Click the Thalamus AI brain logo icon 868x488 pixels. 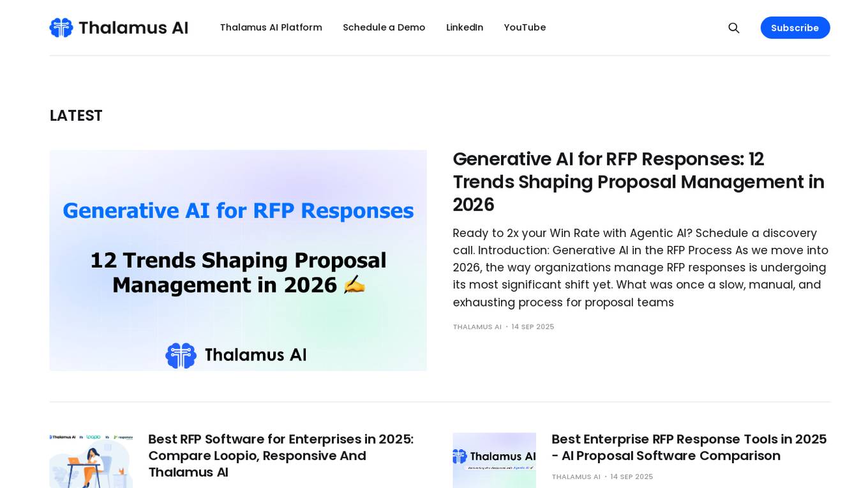tap(61, 27)
